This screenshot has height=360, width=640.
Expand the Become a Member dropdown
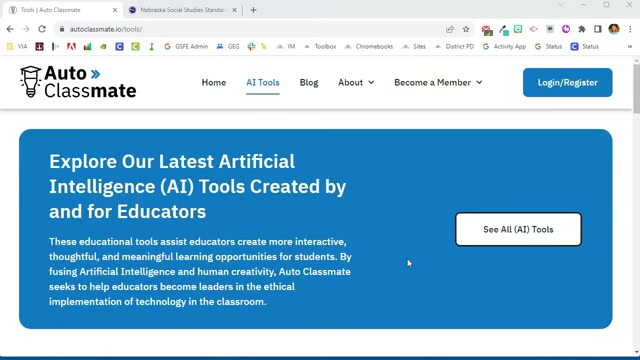[x=438, y=82]
